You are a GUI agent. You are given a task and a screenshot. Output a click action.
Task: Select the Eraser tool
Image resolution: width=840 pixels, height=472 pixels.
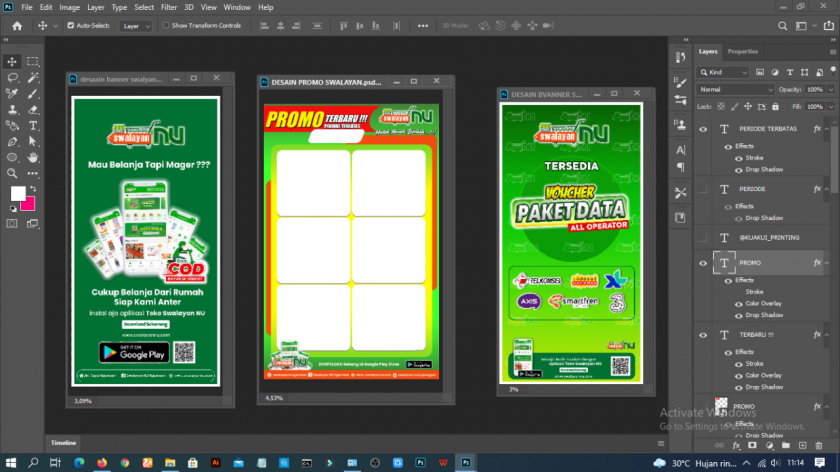[33, 110]
